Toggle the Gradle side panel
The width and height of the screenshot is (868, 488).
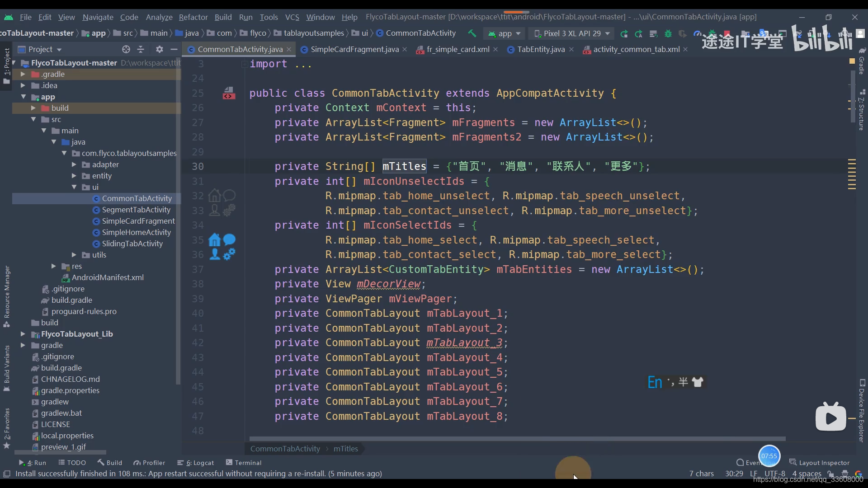point(862,61)
